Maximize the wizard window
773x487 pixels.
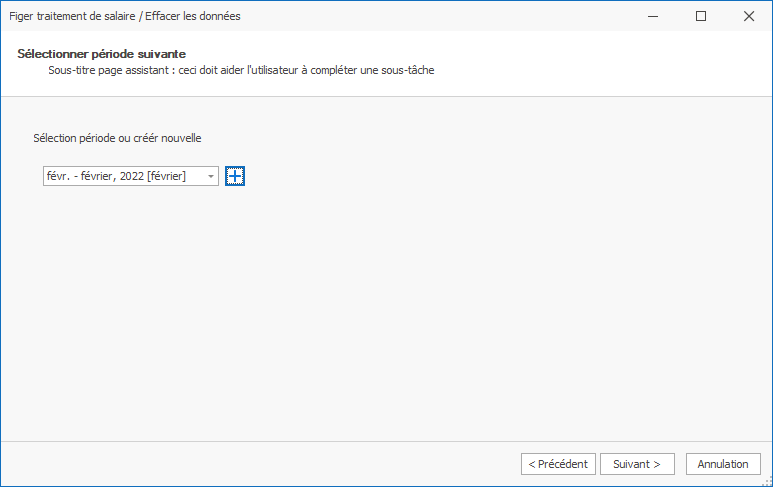[x=701, y=16]
